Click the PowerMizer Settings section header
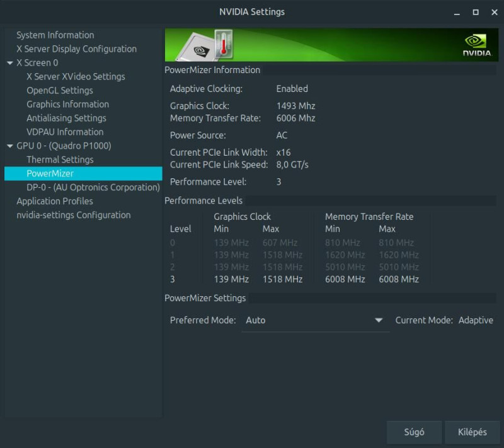Viewport: 504px width, 448px height. pyautogui.click(x=205, y=298)
